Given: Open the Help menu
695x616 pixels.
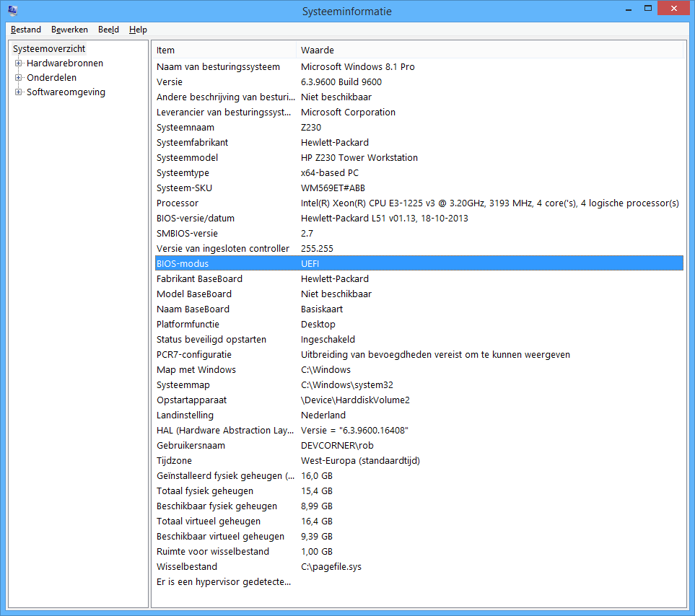Looking at the screenshot, I should pyautogui.click(x=138, y=30).
